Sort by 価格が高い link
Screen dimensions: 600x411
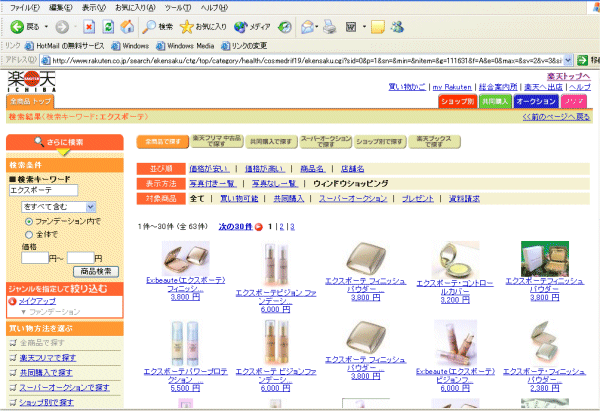pos(265,169)
